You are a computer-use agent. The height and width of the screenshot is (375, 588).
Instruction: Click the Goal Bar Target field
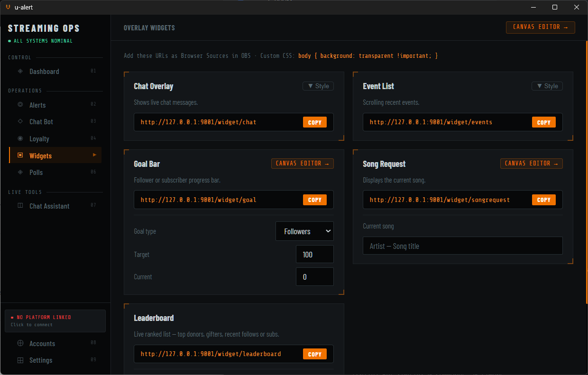click(x=315, y=254)
